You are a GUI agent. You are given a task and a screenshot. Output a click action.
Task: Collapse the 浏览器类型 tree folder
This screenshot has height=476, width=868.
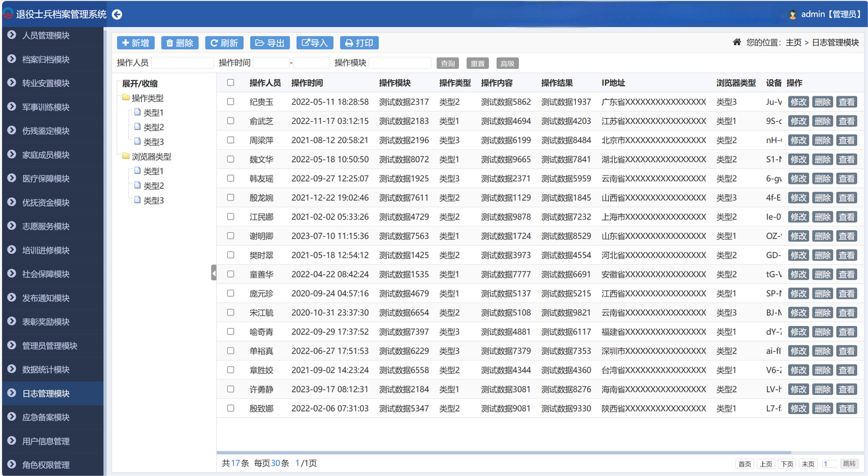pyautogui.click(x=126, y=156)
